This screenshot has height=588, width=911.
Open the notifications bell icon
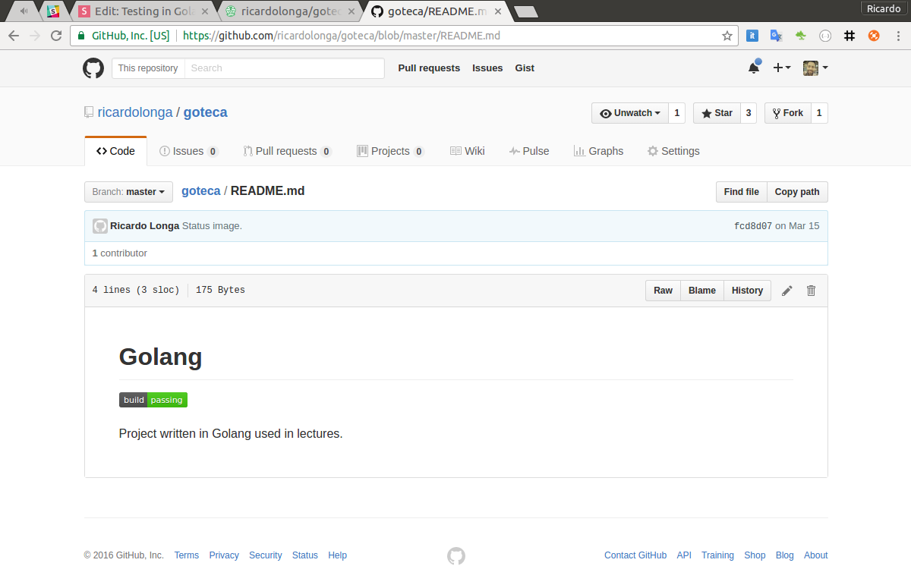pyautogui.click(x=754, y=68)
